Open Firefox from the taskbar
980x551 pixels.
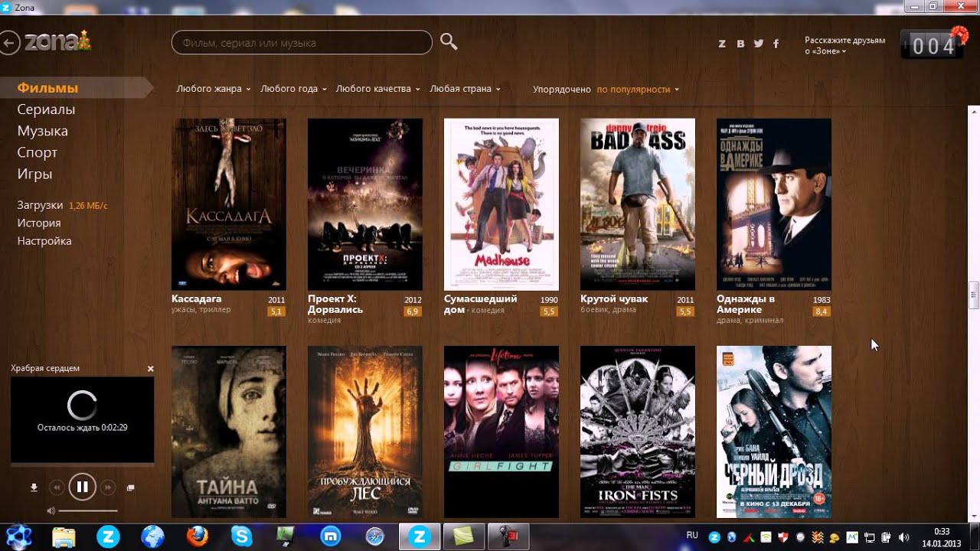[x=198, y=536]
